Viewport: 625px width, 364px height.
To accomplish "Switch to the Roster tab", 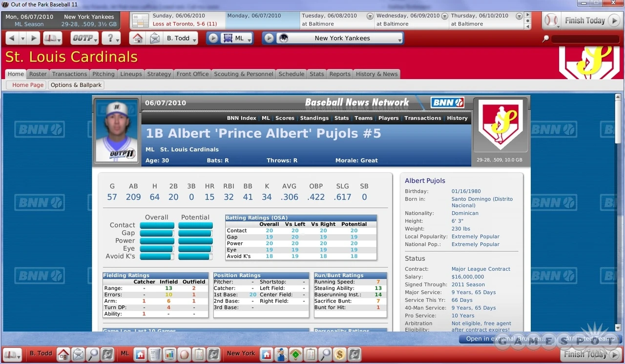I will (x=38, y=74).
